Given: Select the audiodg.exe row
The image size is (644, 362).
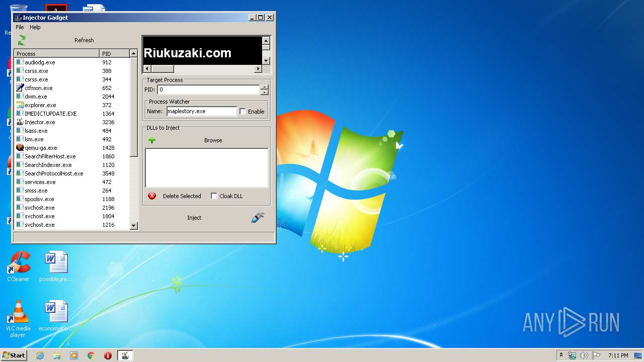Looking at the screenshot, I should pyautogui.click(x=72, y=62).
